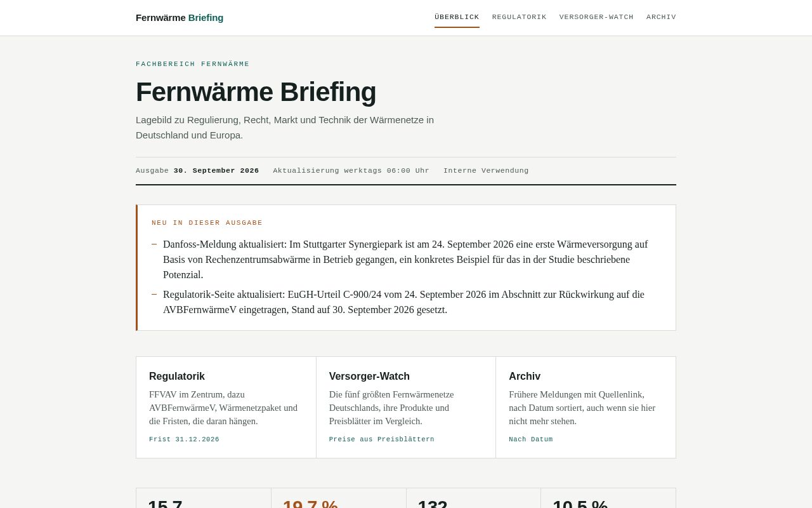Click the 132 statistic tile

coord(473,498)
